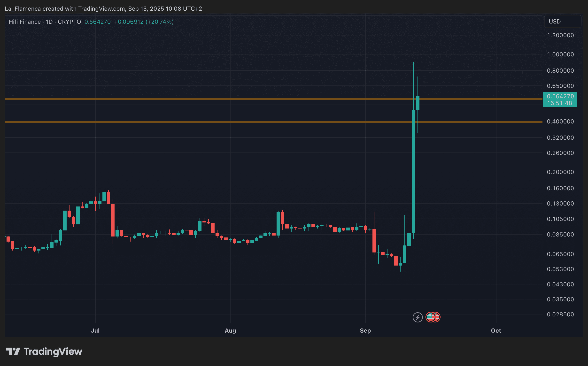Image resolution: width=588 pixels, height=366 pixels.
Task: Click the 1.000000 price axis label
Action: (560, 54)
